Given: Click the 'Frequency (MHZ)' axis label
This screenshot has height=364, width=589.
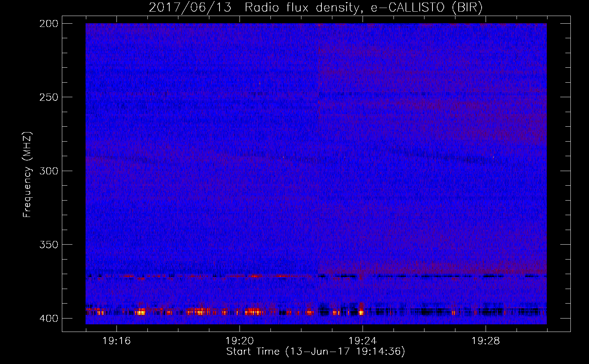Looking at the screenshot, I should (x=27, y=174).
